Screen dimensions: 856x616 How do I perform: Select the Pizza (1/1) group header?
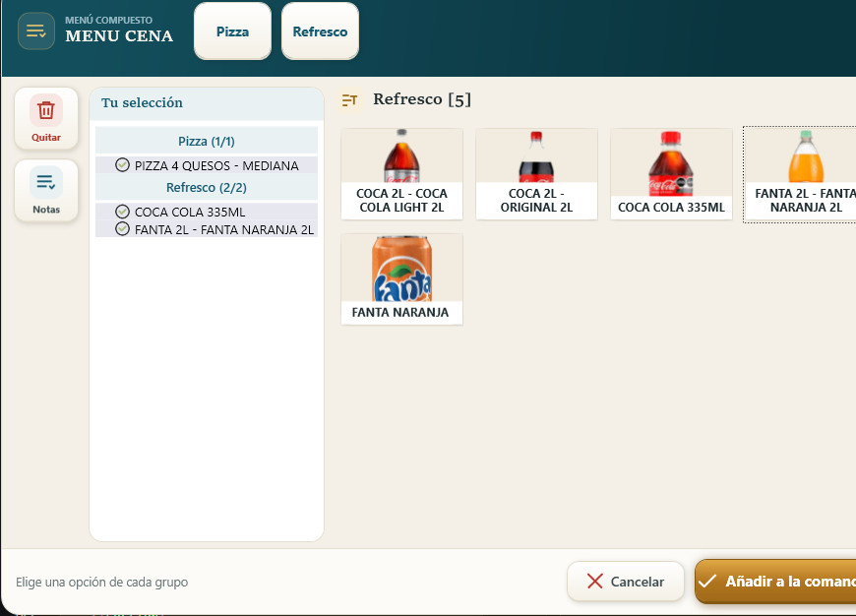(x=207, y=141)
